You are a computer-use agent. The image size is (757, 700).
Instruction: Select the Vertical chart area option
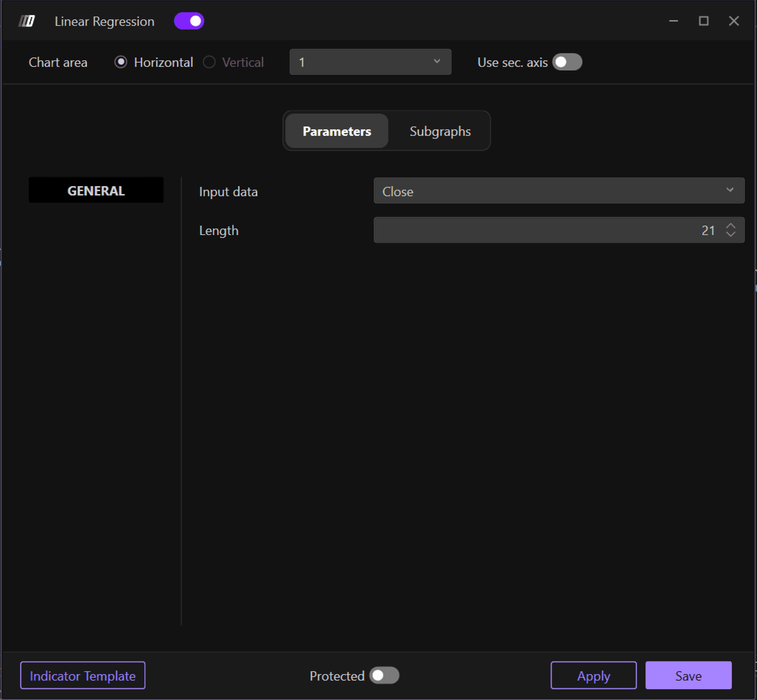[209, 62]
